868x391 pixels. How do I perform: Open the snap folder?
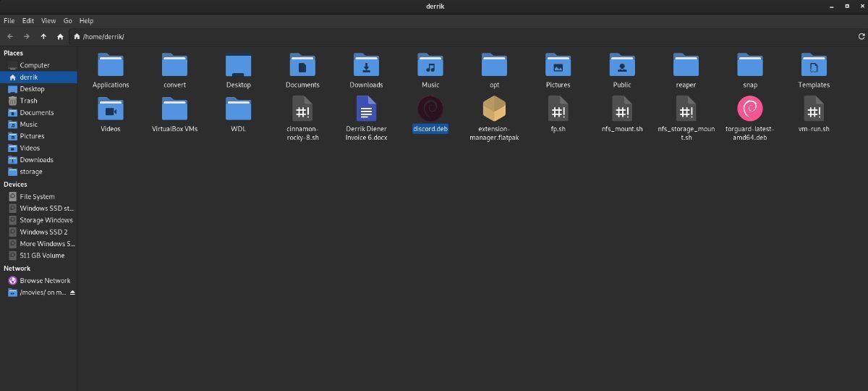[750, 65]
